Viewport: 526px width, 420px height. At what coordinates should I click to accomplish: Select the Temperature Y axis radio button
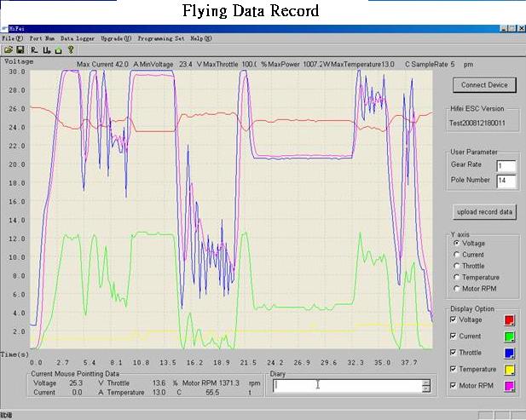(456, 277)
